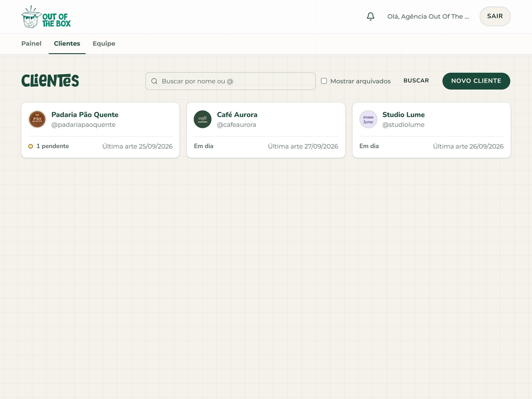Click the 1 pendente status label
The width and height of the screenshot is (532, 399).
[53, 146]
